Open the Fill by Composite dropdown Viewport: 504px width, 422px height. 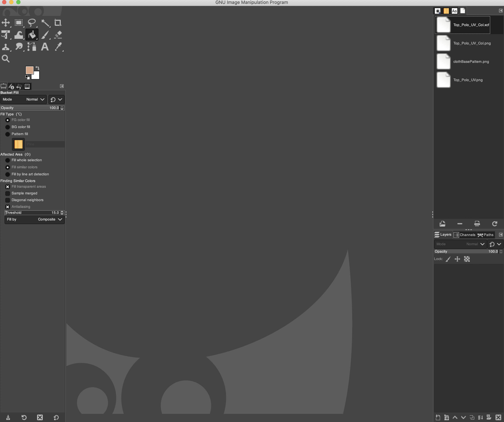point(35,220)
